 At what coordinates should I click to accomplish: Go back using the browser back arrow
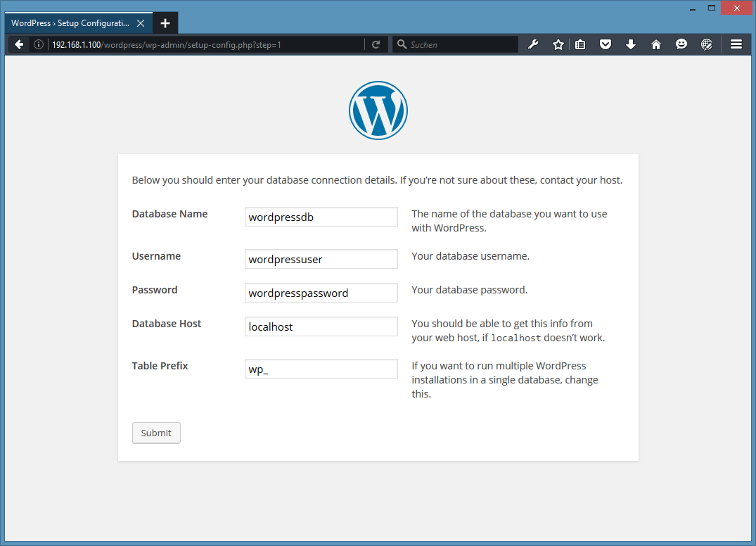(19, 45)
